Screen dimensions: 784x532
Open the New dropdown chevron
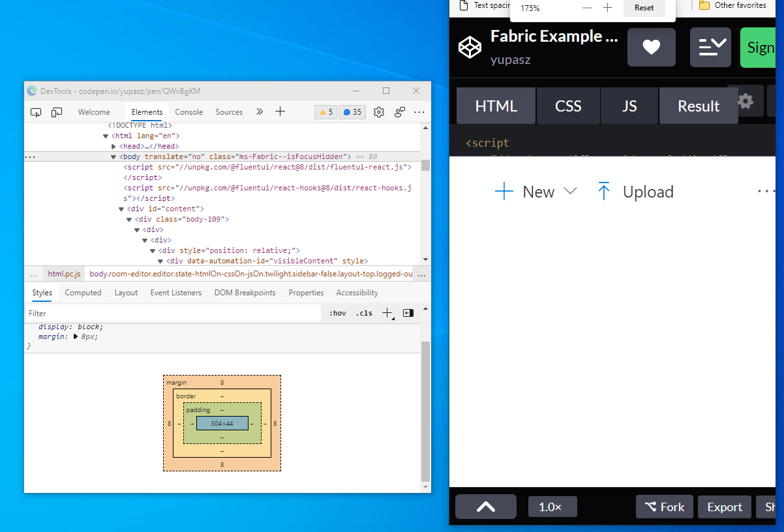[x=572, y=191]
